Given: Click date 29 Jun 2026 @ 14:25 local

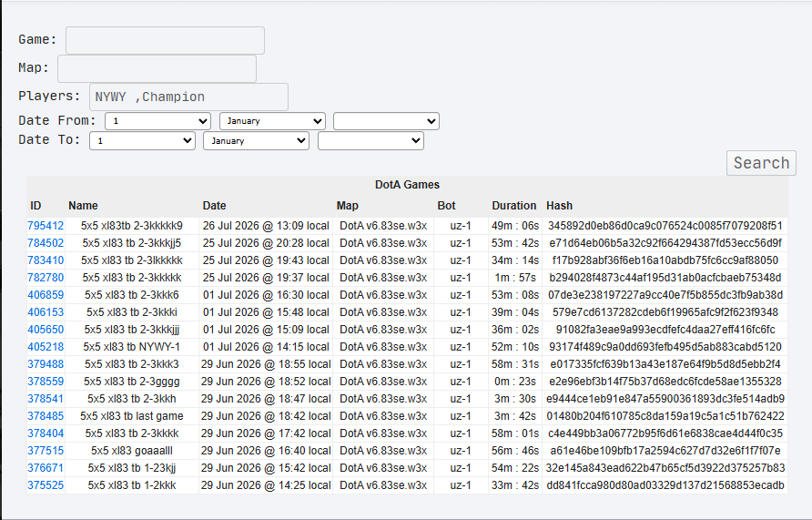Looking at the screenshot, I should (x=266, y=485).
